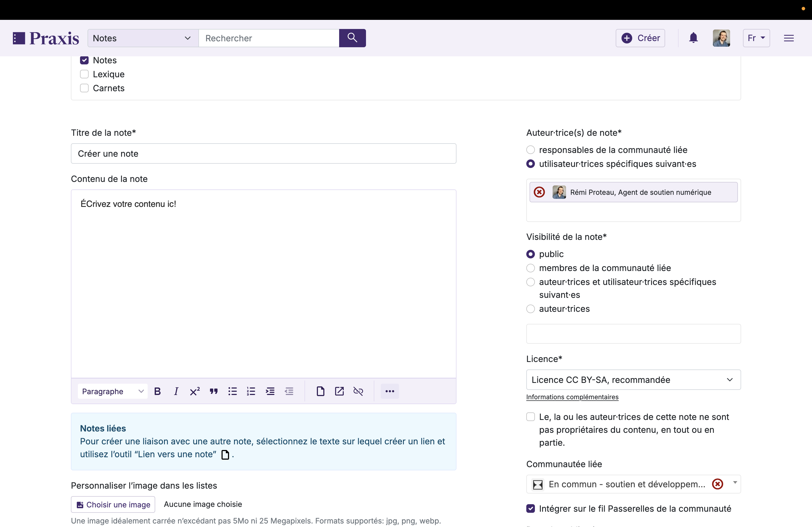Screen dimensions: 812x527
Task: Open the Fr language selector
Action: click(x=756, y=38)
